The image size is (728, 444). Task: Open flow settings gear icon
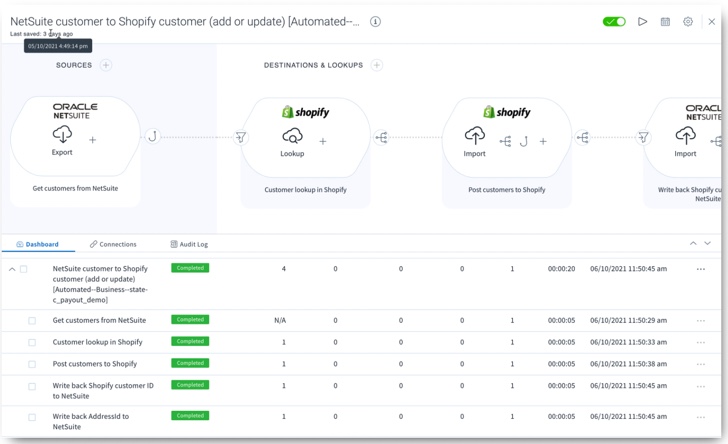point(688,21)
